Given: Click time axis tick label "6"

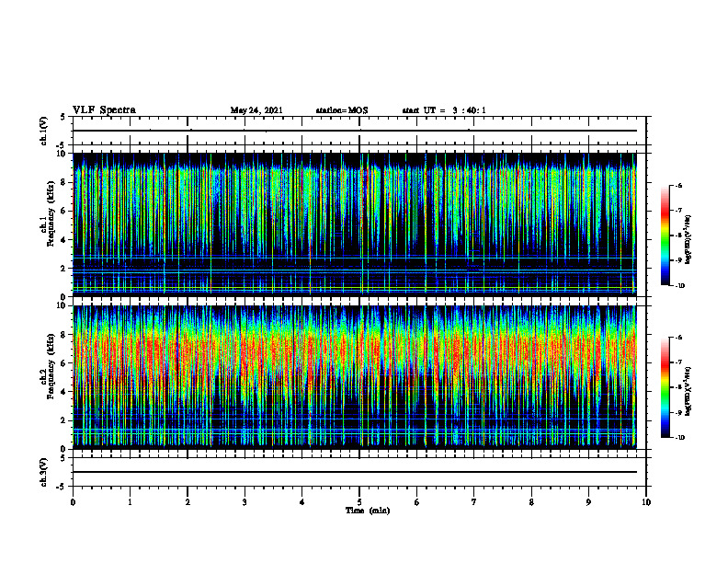Looking at the screenshot, I should pos(417,502).
